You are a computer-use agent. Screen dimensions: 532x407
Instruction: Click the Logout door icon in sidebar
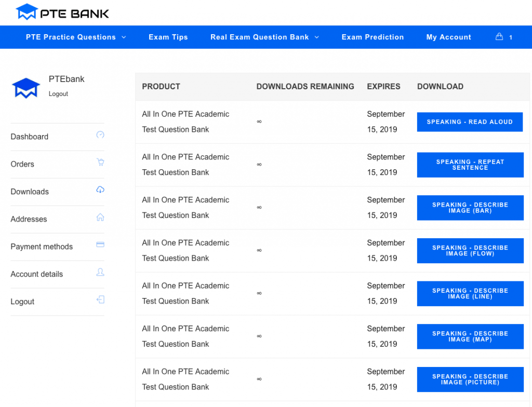[x=100, y=300]
